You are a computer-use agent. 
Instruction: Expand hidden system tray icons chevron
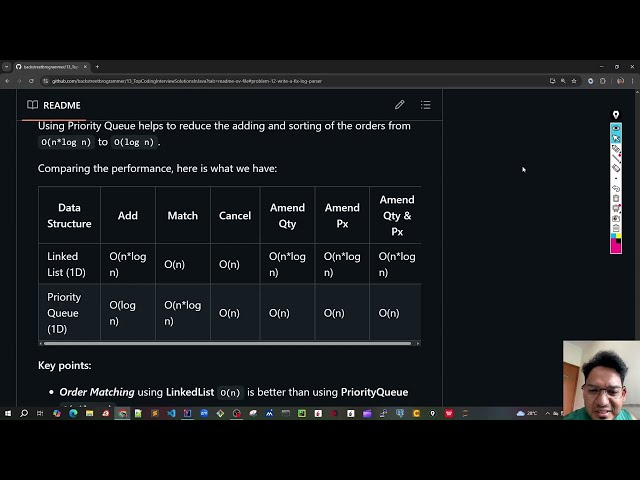[x=547, y=413]
